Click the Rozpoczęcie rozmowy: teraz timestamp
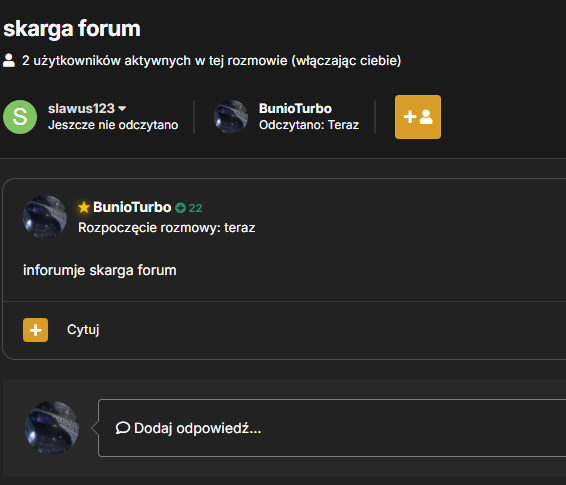Viewport: 566px width, 485px height. pos(166,228)
